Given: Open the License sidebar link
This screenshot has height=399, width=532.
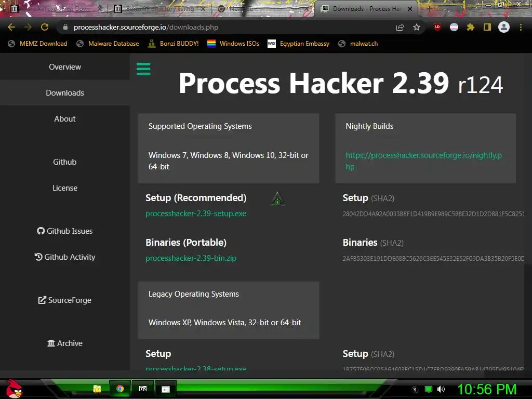Looking at the screenshot, I should 65,188.
